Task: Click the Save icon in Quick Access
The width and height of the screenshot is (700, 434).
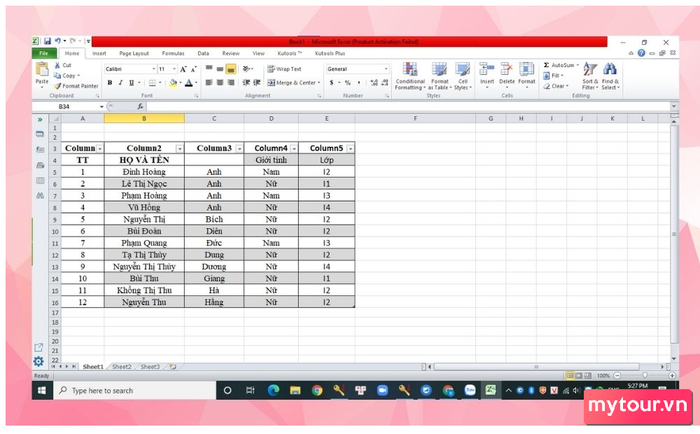Action: pos(47,42)
